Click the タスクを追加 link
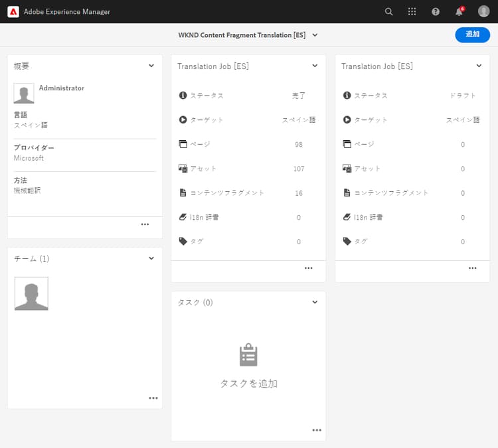Image resolution: width=498 pixels, height=448 pixels. (x=249, y=384)
